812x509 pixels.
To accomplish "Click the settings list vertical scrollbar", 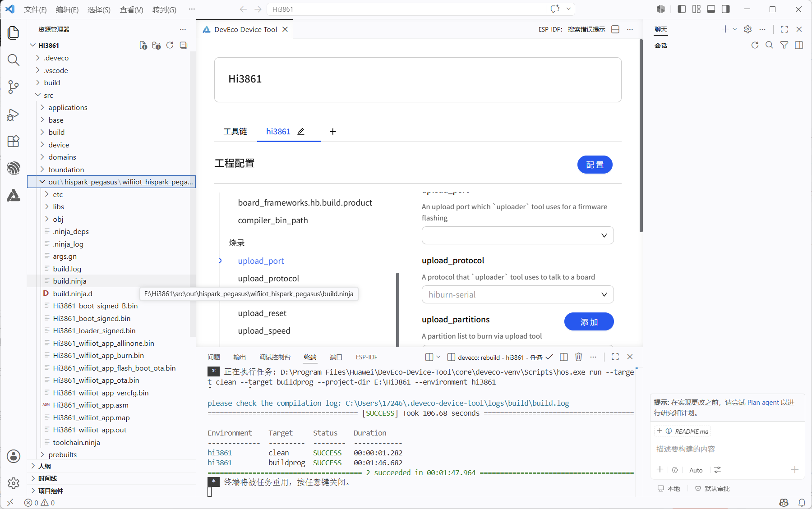I will coord(397,309).
